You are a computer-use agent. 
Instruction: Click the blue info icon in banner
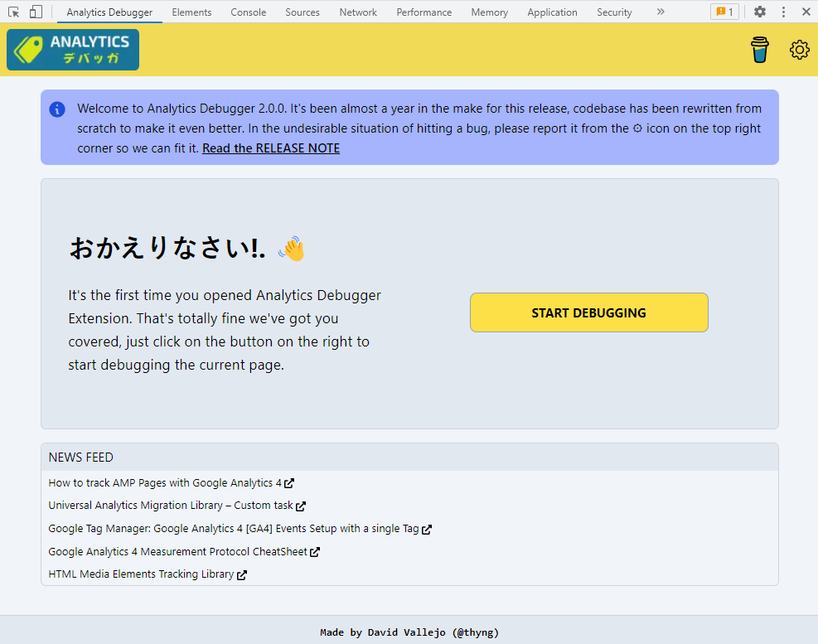pos(57,109)
